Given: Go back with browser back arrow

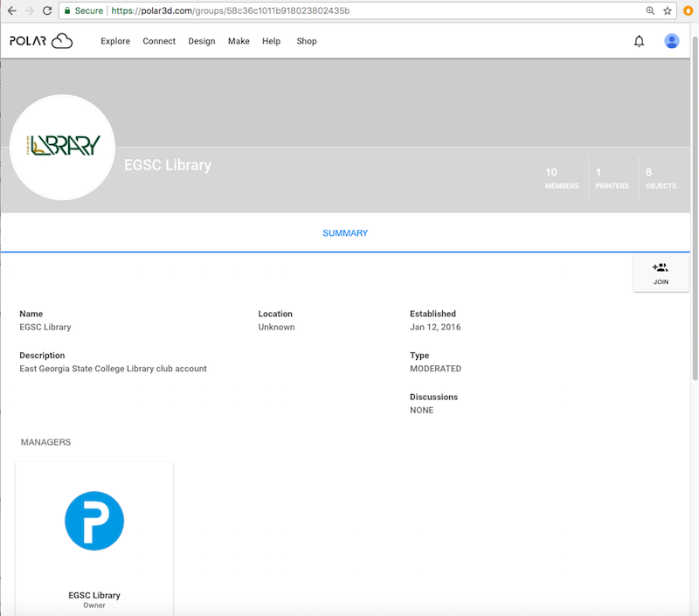Looking at the screenshot, I should pyautogui.click(x=12, y=10).
